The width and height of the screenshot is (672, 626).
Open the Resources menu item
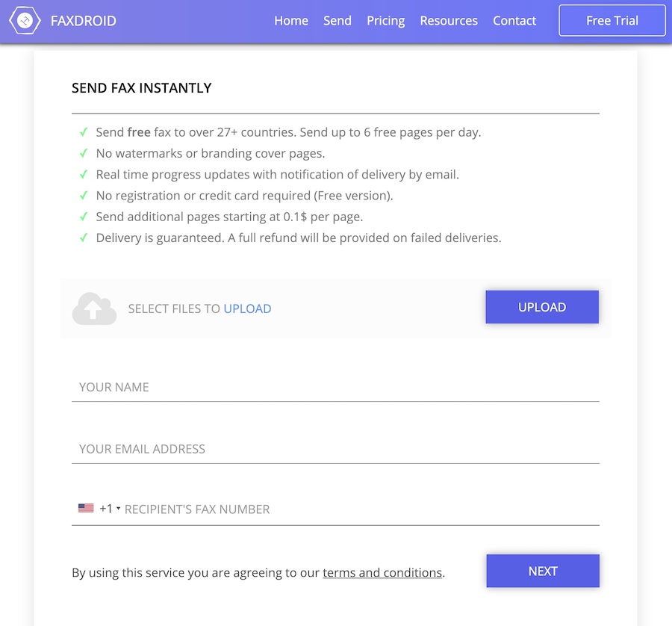tap(449, 21)
